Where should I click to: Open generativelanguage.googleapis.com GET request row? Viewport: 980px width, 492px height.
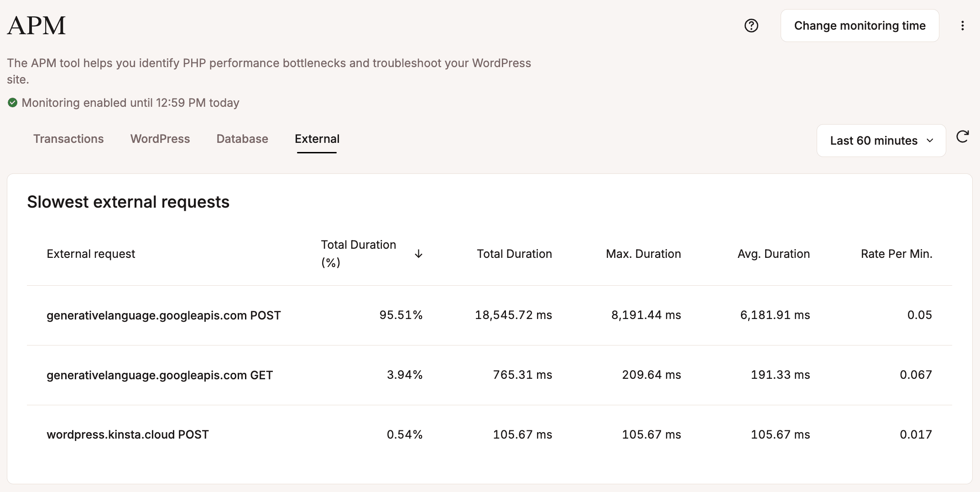pyautogui.click(x=490, y=375)
